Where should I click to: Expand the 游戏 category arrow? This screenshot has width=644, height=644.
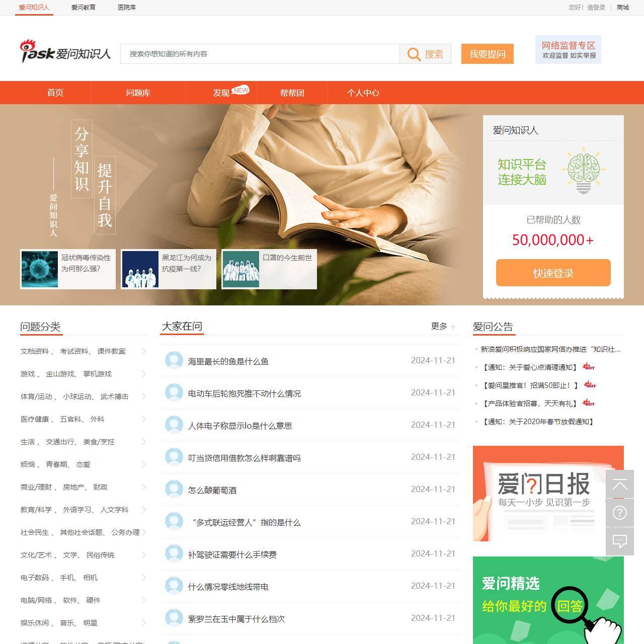click(x=144, y=374)
